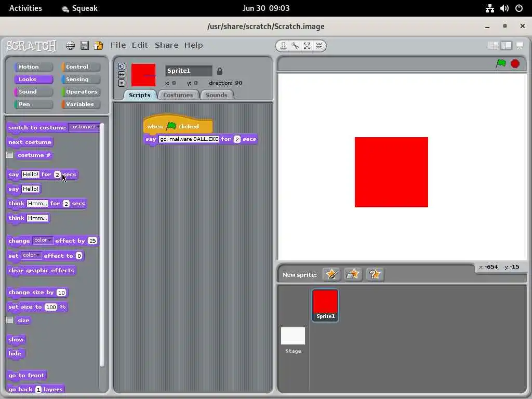Click the red square on the stage
This screenshot has width=532, height=399.
391,172
